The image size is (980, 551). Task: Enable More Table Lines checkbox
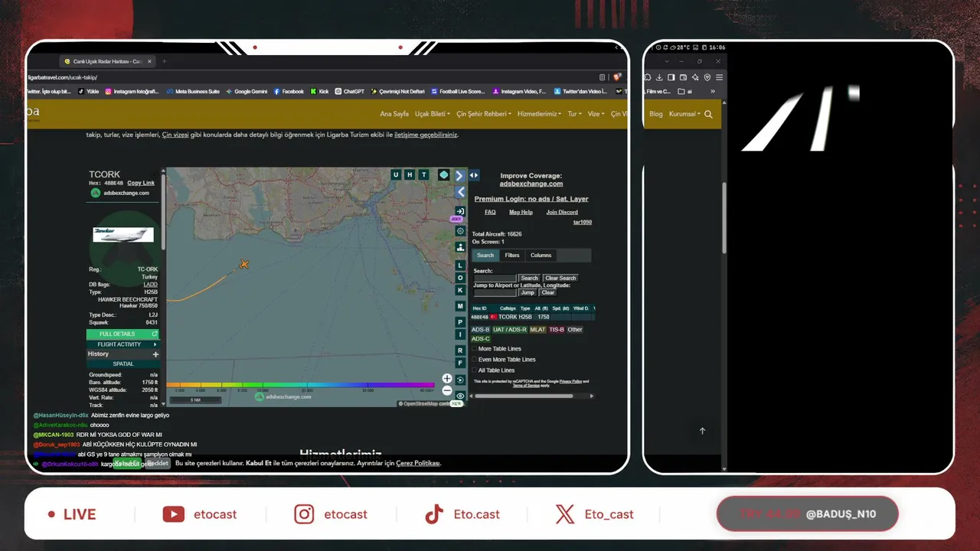coord(474,349)
